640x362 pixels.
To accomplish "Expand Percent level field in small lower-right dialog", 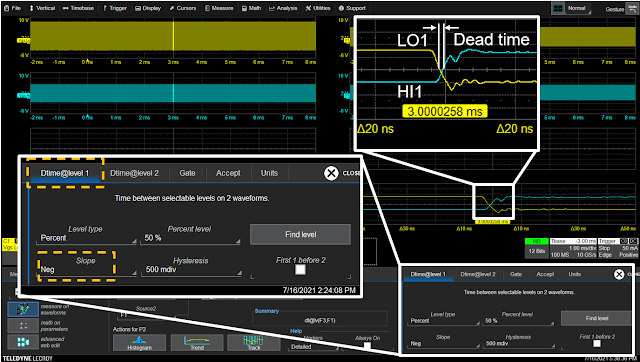I will click(518, 321).
